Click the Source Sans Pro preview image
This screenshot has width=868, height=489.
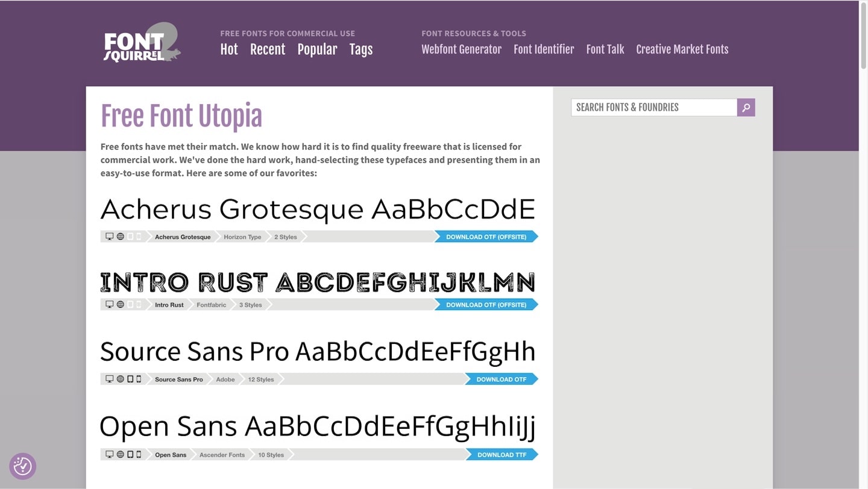click(318, 352)
